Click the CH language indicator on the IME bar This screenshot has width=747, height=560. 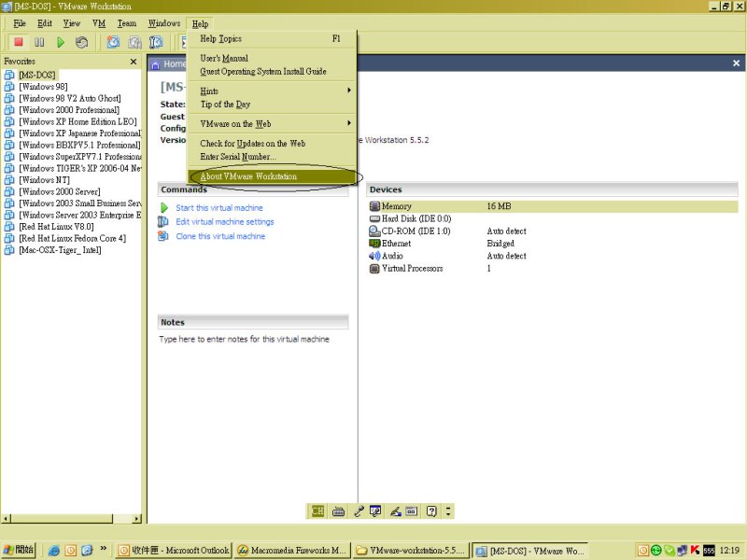[x=317, y=511]
